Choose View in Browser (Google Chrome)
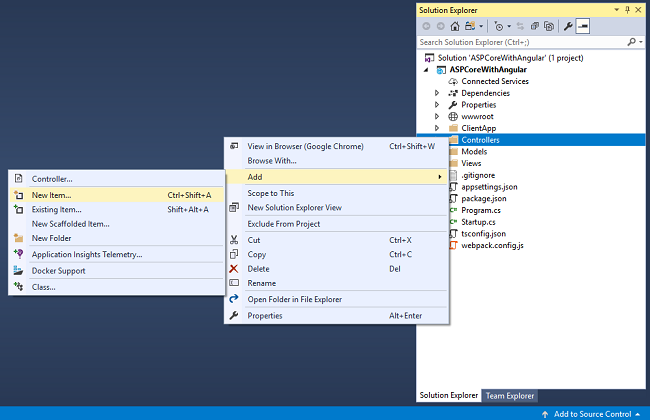Screen dimensions: 650x420 point(337,146)
